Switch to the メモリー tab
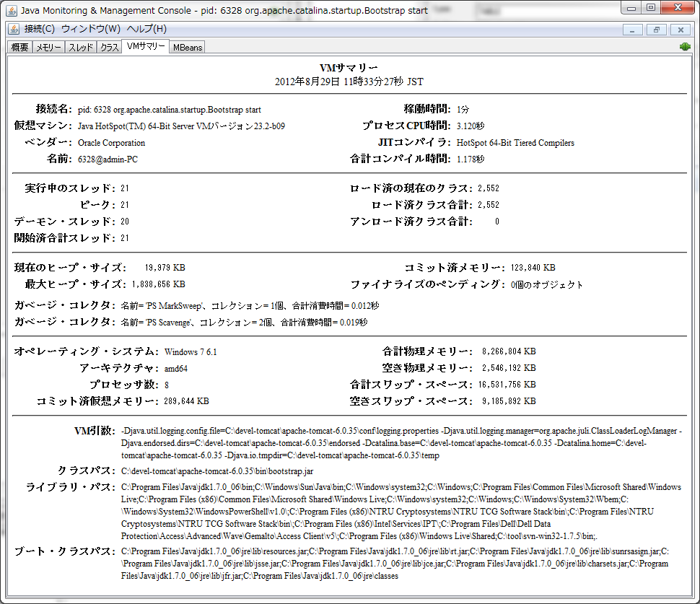The image size is (700, 604). tap(48, 48)
